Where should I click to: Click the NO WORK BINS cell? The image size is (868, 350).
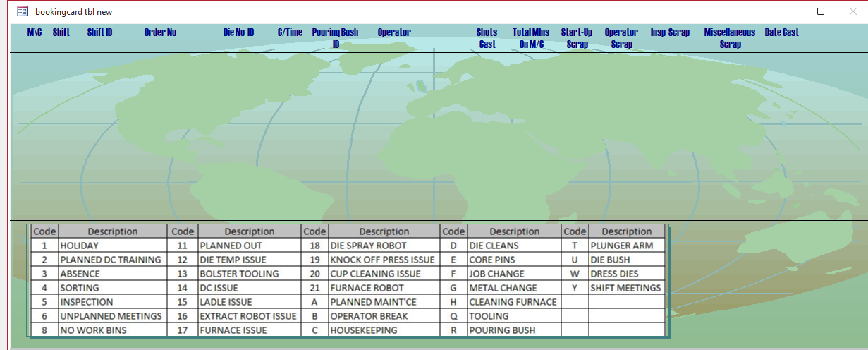click(113, 330)
